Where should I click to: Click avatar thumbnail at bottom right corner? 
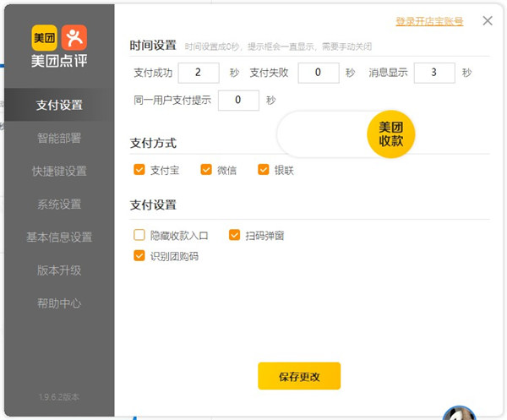click(x=459, y=412)
